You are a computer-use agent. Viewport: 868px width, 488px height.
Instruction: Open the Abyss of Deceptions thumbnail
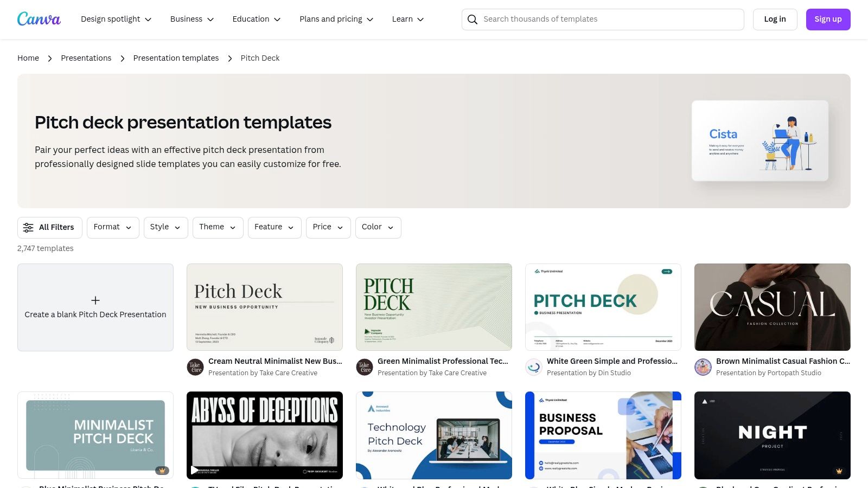(x=265, y=435)
